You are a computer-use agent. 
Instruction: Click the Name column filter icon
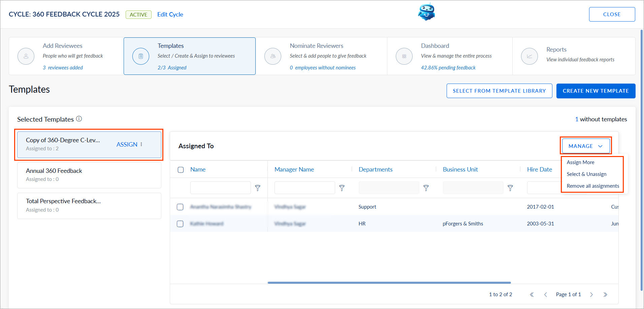(x=258, y=188)
